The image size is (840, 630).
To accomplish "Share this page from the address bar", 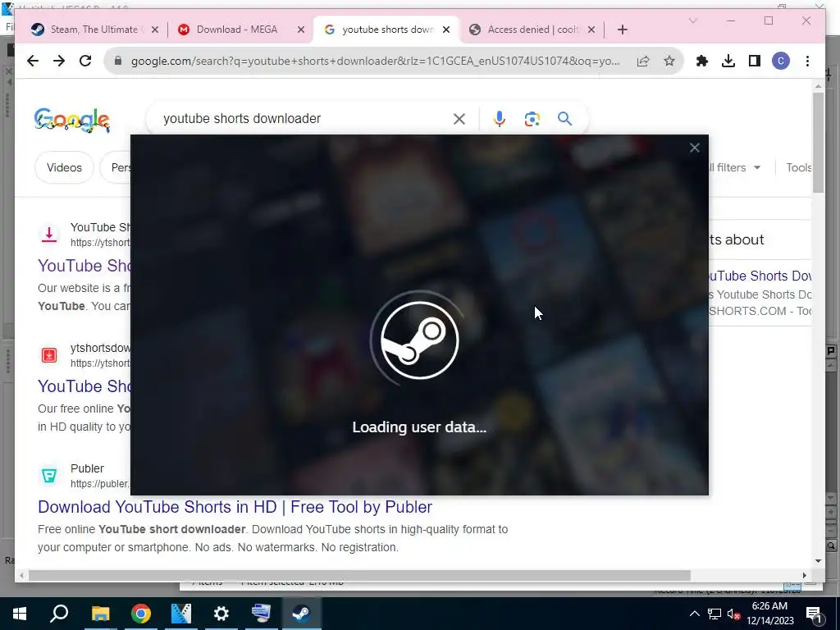I will click(643, 61).
